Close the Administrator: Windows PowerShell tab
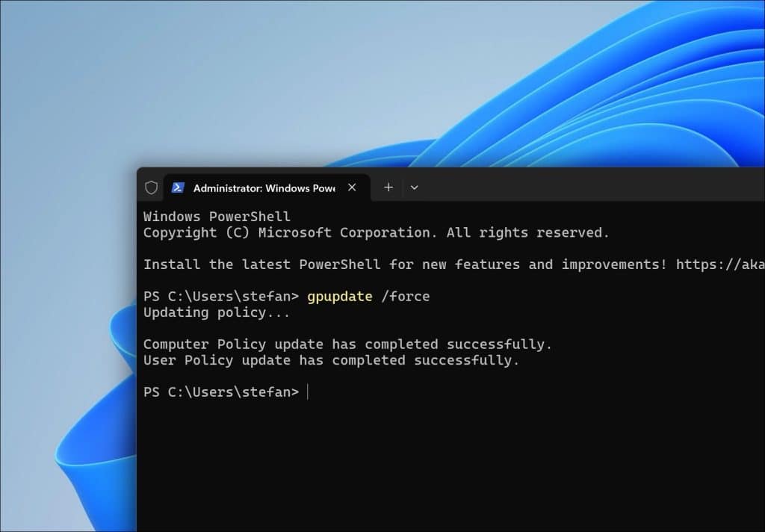This screenshot has height=532, width=765. point(352,188)
